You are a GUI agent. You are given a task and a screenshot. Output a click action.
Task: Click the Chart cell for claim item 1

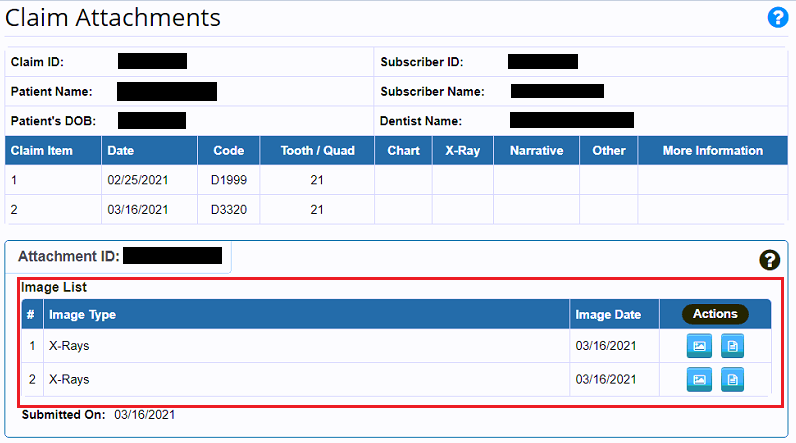click(403, 181)
